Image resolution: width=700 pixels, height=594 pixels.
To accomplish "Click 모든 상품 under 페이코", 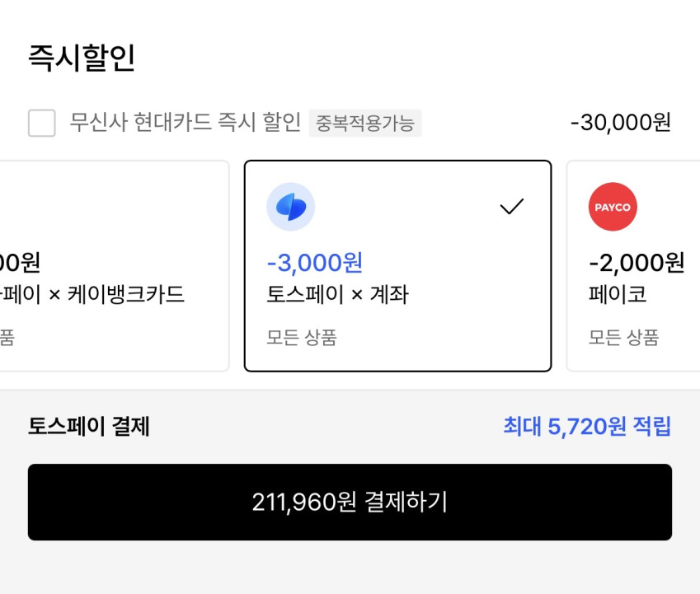I will [624, 337].
